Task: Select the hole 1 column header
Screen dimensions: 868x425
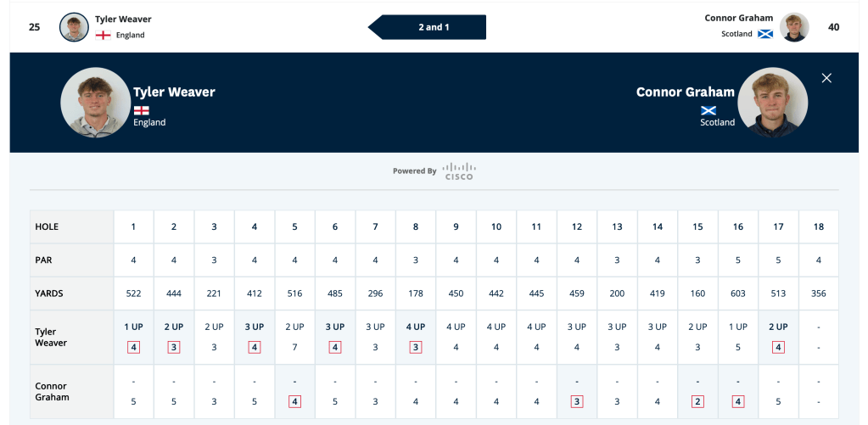Action: coord(133,226)
